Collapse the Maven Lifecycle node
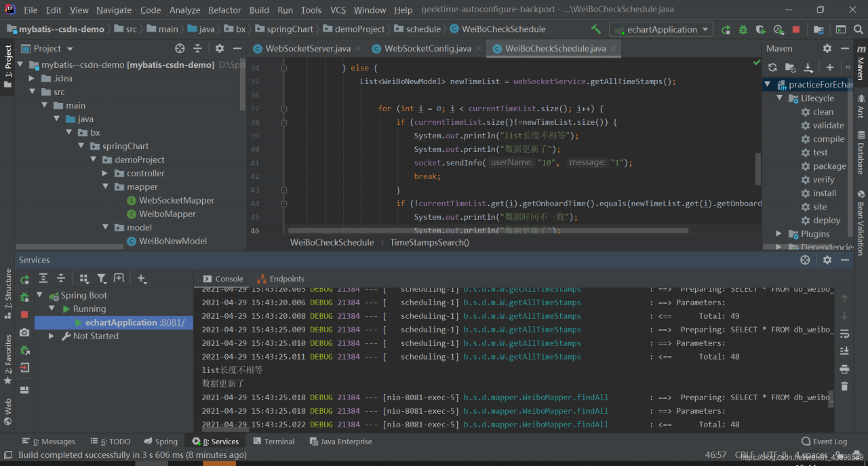 click(x=780, y=98)
